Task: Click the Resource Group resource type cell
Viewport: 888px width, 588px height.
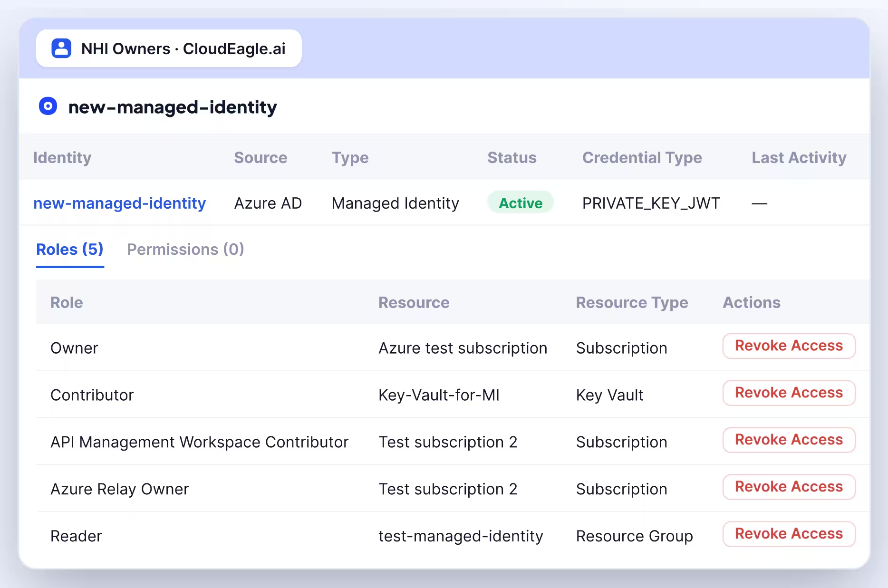Action: tap(635, 536)
